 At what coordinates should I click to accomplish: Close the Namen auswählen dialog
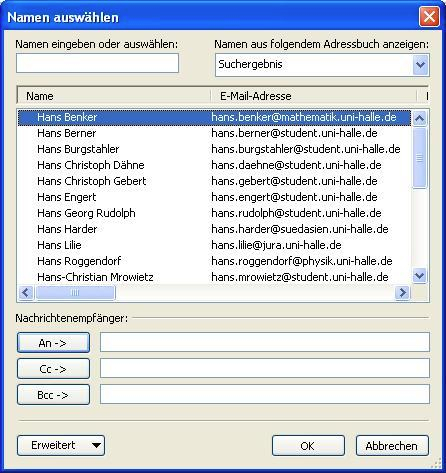429,17
